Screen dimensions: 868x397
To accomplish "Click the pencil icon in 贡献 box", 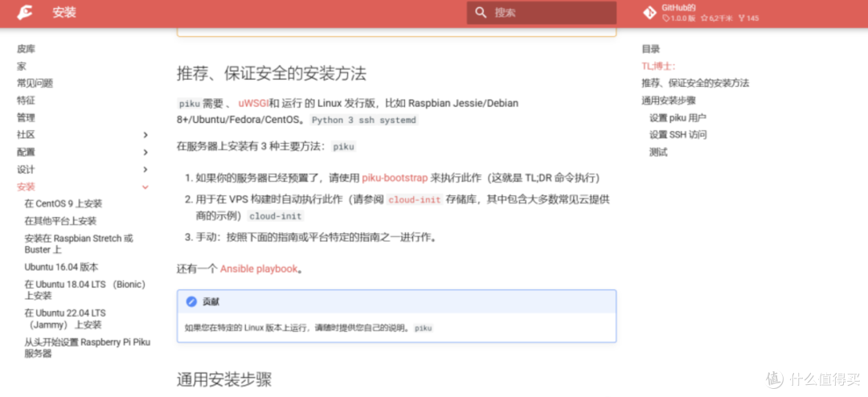I will point(191,301).
